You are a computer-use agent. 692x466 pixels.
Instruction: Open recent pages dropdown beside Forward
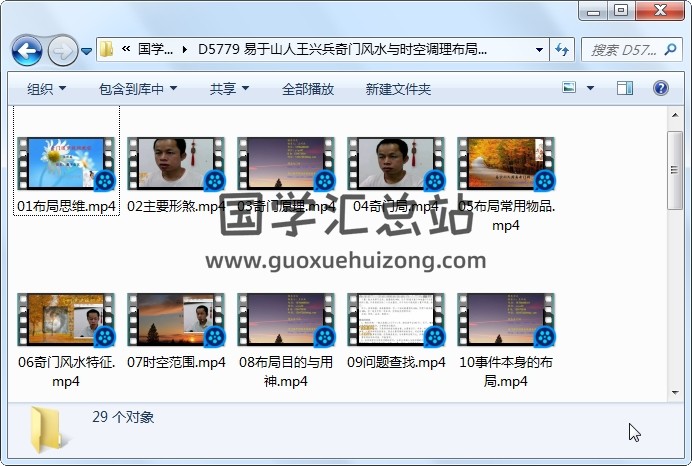[86, 52]
